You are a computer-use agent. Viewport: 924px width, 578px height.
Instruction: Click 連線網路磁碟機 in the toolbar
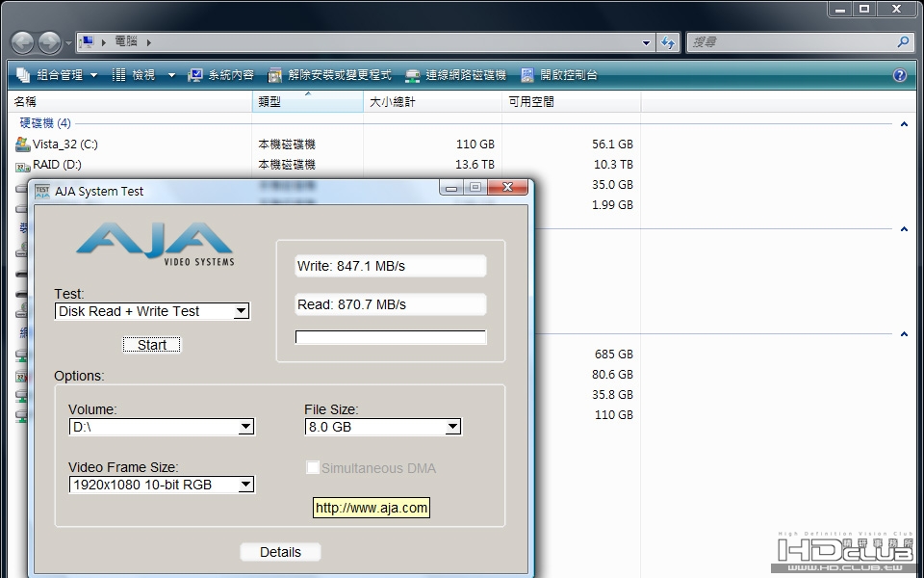(x=455, y=75)
